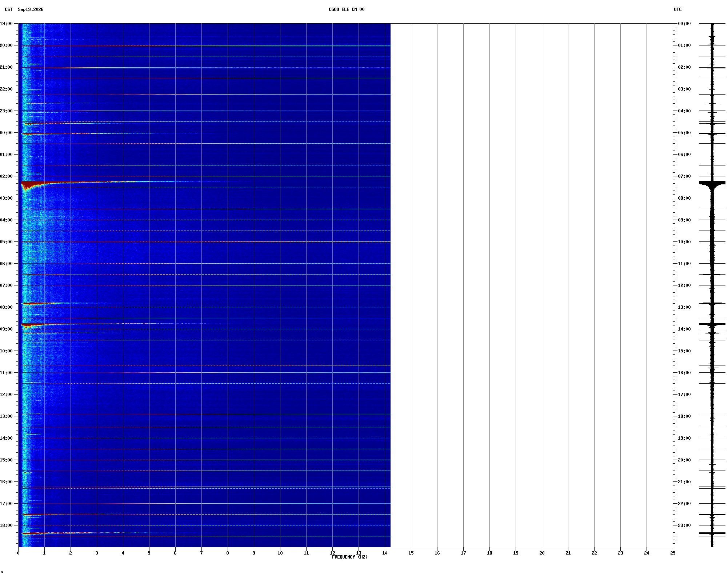This screenshot has height=576, width=728.
Task: Click the 09:00 CST time label
Action: coord(6,329)
